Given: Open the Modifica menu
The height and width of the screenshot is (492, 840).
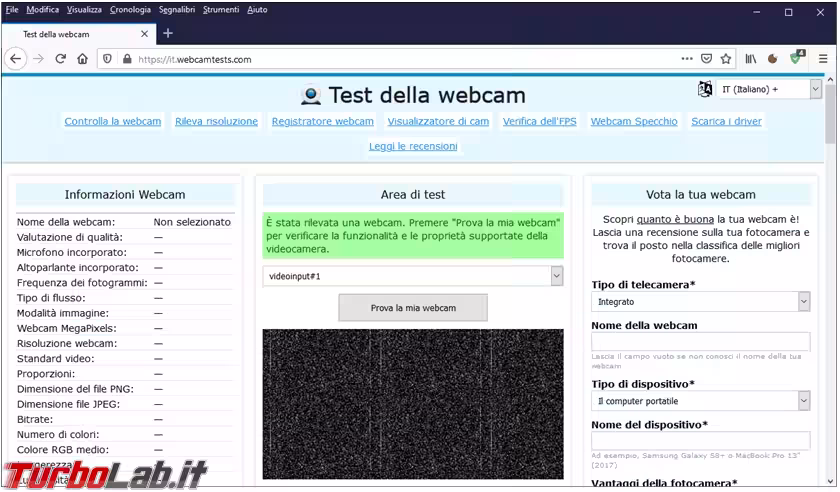Looking at the screenshot, I should coord(42,10).
